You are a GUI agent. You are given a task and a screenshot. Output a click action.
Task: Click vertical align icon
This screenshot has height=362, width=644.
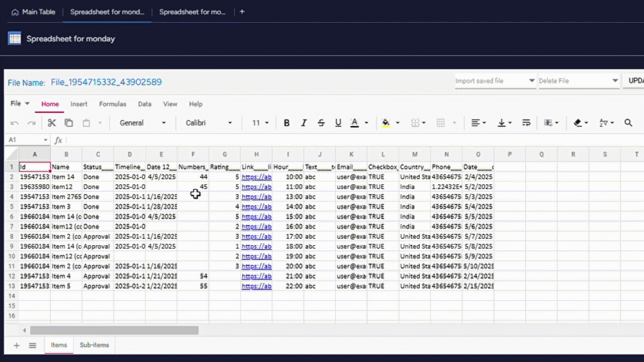501,123
